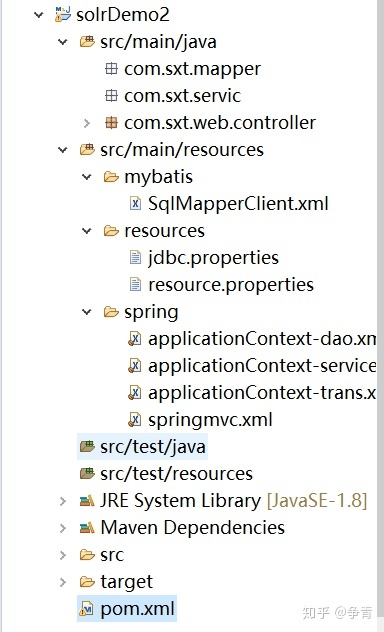Click the src/main/java source folder icon
Screen dimensions: 384x632
87,42
